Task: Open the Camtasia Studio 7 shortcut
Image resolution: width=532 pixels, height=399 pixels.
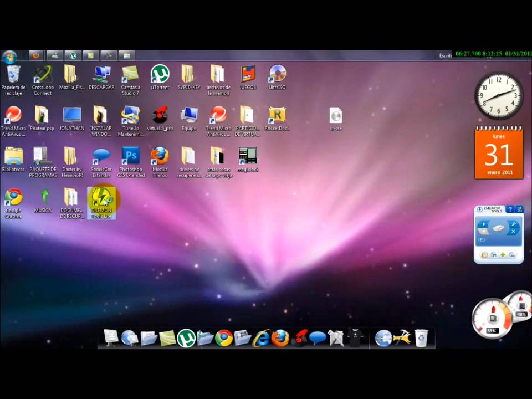Action: (131, 80)
